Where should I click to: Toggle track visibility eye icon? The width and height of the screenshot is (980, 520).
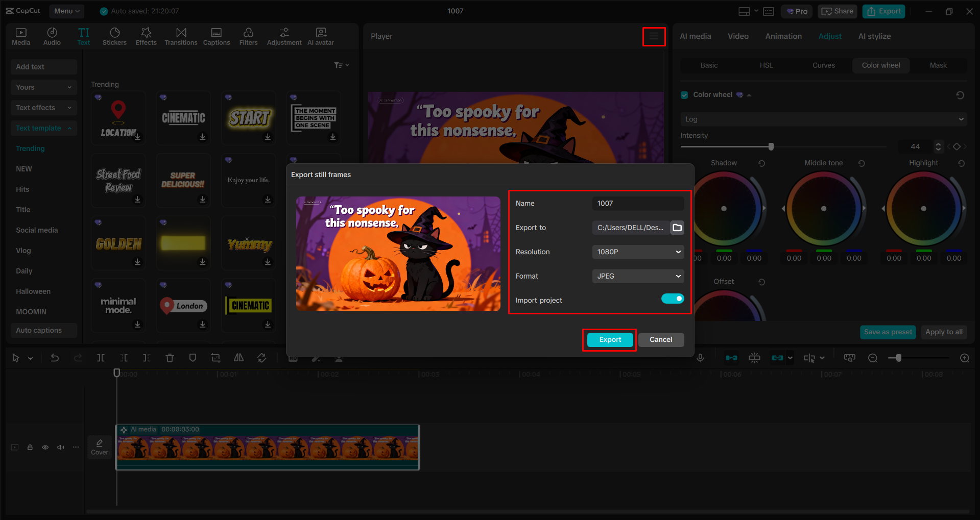pos(45,448)
